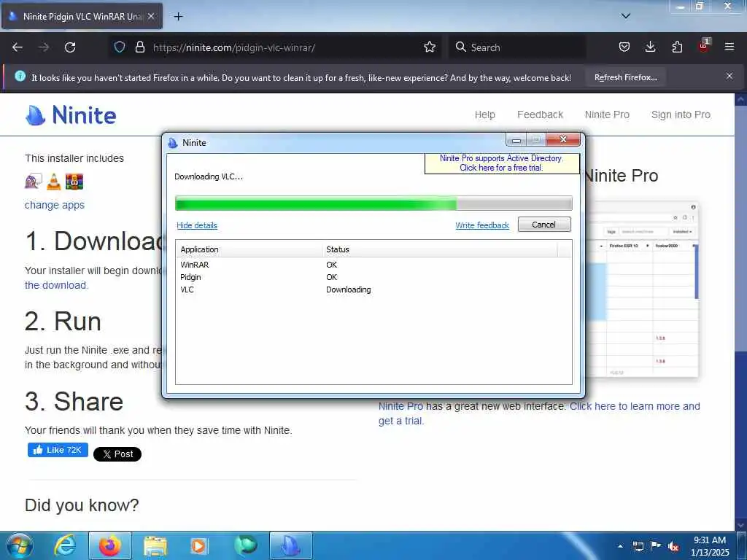Viewport: 747px width, 560px height.
Task: Click the Facebook Like 72K button
Action: 58,450
